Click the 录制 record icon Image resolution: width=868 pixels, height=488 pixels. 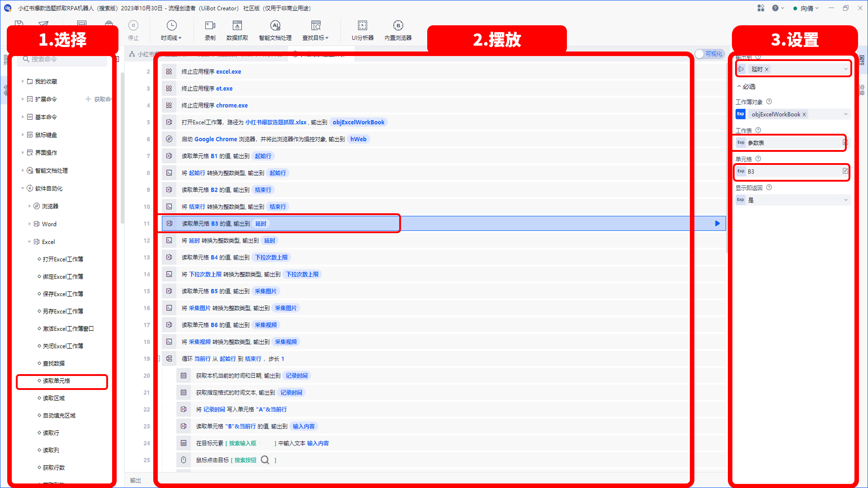[210, 26]
